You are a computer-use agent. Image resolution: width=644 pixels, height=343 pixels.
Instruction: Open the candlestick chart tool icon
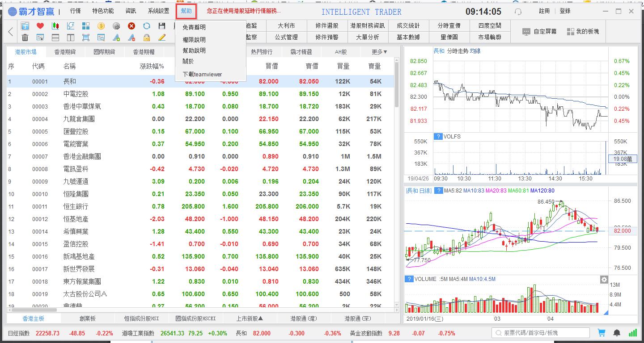coord(55,26)
